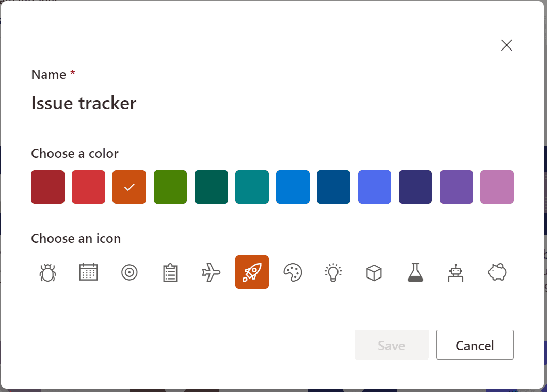
Task: Select the clipboard checklist icon
Action: (170, 272)
